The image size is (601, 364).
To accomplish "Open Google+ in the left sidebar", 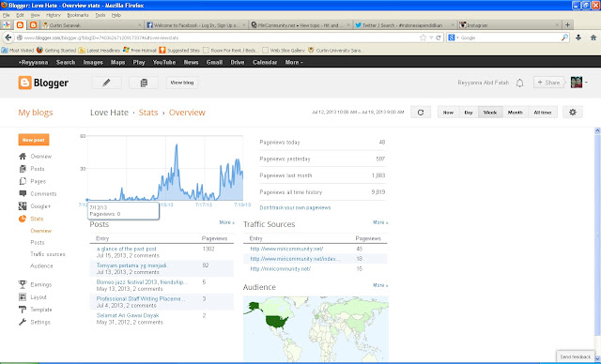I will pos(35,205).
